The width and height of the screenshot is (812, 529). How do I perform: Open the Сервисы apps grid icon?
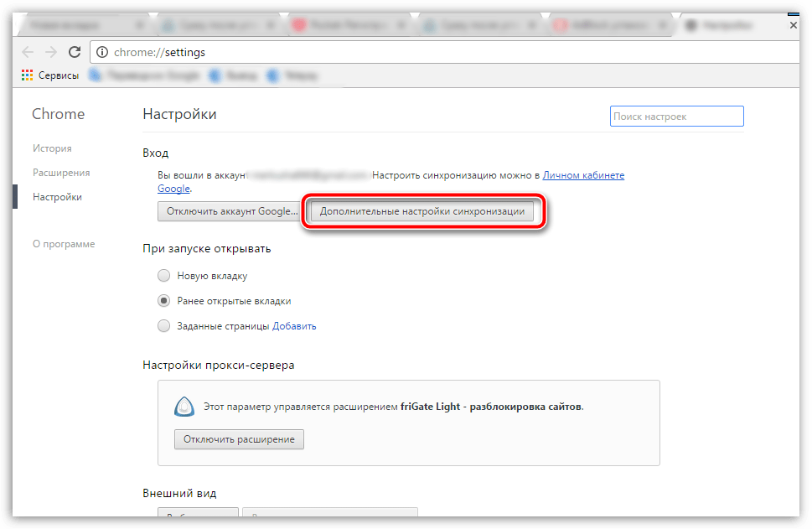27,75
